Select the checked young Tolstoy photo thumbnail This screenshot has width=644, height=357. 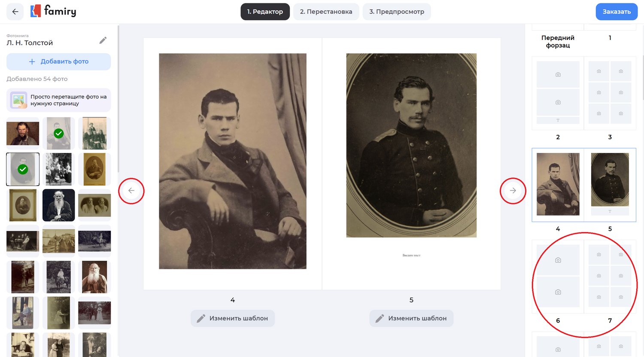[x=59, y=133]
